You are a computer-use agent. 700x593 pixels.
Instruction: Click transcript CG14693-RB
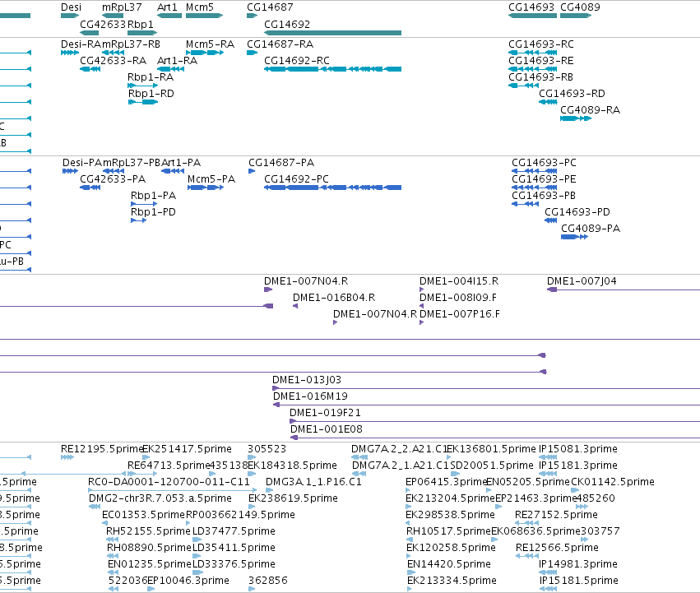click(x=524, y=86)
